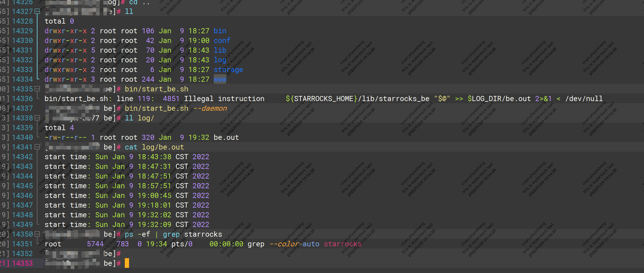644x273 pixels.
Task: Click the be.out filename on line 14340
Action: tap(226, 138)
